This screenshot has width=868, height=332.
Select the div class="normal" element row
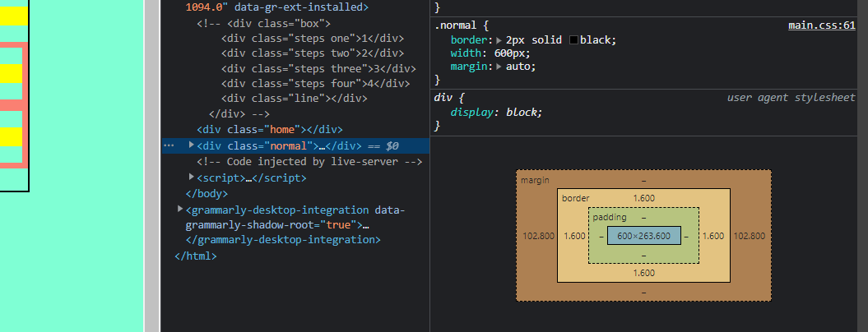click(295, 146)
